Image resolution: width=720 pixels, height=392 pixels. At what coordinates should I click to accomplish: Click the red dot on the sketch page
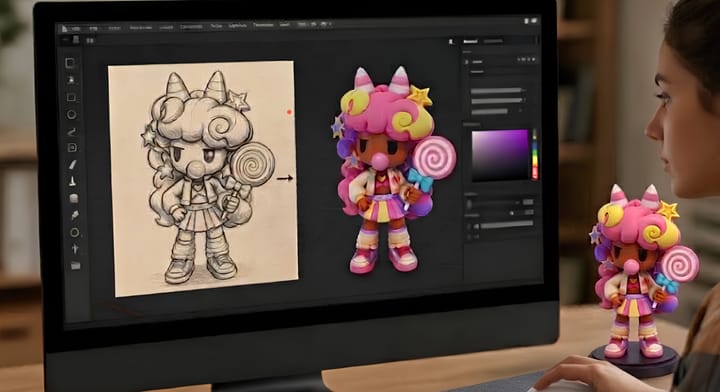289,112
